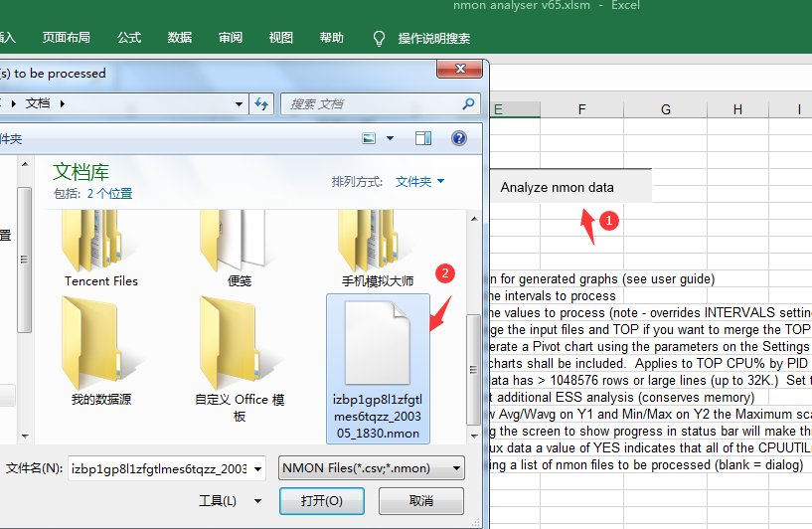This screenshot has height=529, width=812.
Task: Select the Tencent Files folder
Action: [101, 250]
